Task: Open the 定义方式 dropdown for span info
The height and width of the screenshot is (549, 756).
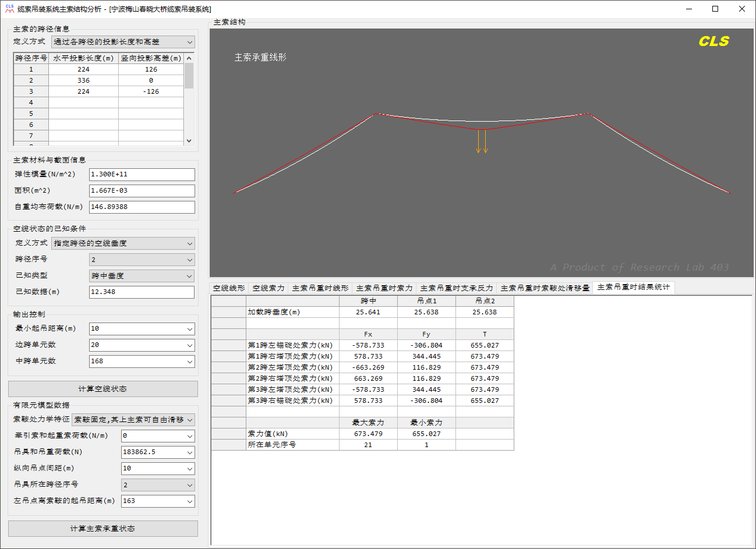Action: point(123,42)
